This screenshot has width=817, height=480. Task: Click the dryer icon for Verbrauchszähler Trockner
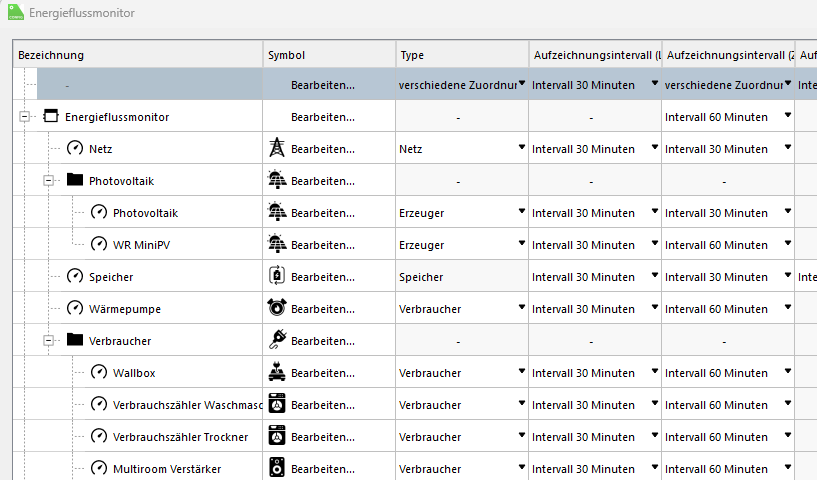pyautogui.click(x=277, y=437)
